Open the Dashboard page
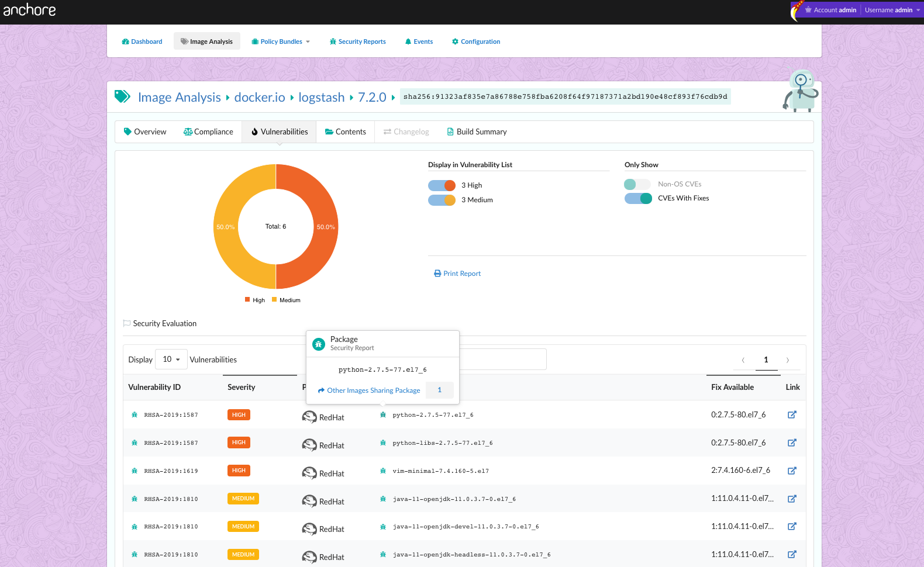924x567 pixels. [142, 42]
